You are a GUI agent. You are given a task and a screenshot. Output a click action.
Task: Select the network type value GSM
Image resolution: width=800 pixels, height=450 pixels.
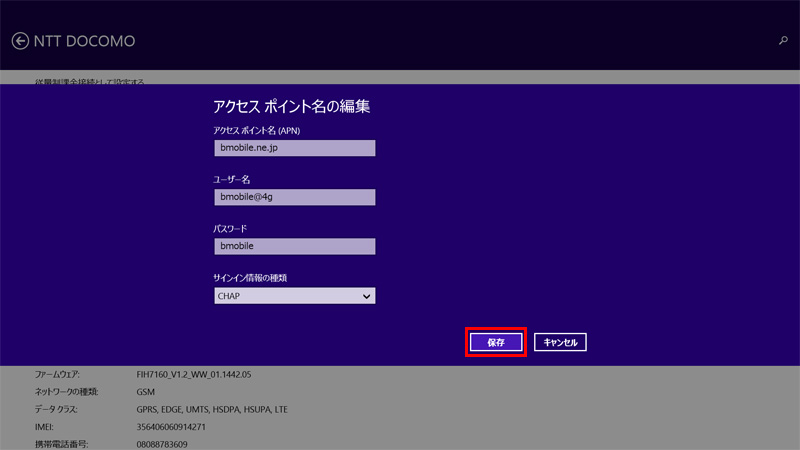point(145,392)
